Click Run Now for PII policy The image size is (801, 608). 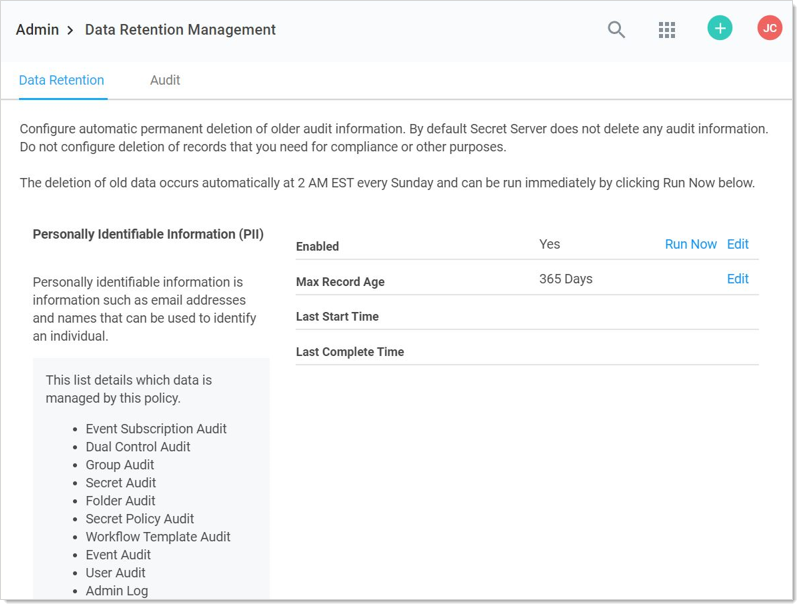[x=690, y=244]
